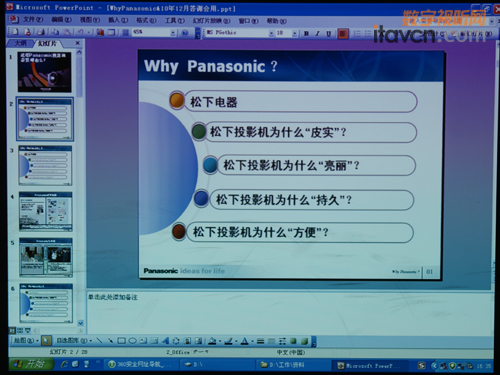
Task: Click the Text Box tool icon
Action: tap(143, 341)
